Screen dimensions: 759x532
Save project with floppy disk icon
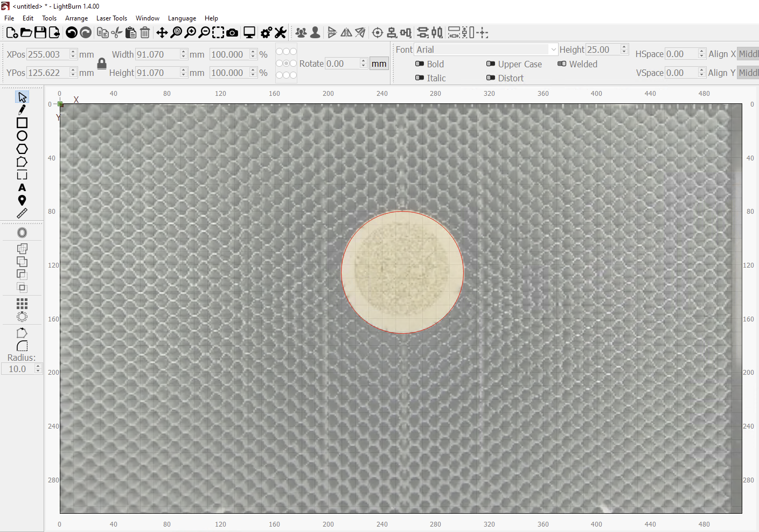(40, 33)
